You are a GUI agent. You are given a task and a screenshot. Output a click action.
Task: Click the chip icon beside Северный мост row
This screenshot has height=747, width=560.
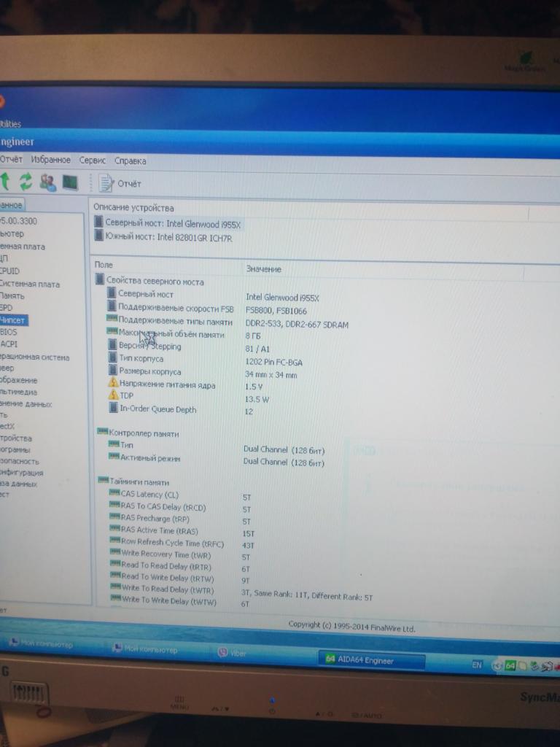[x=112, y=293]
